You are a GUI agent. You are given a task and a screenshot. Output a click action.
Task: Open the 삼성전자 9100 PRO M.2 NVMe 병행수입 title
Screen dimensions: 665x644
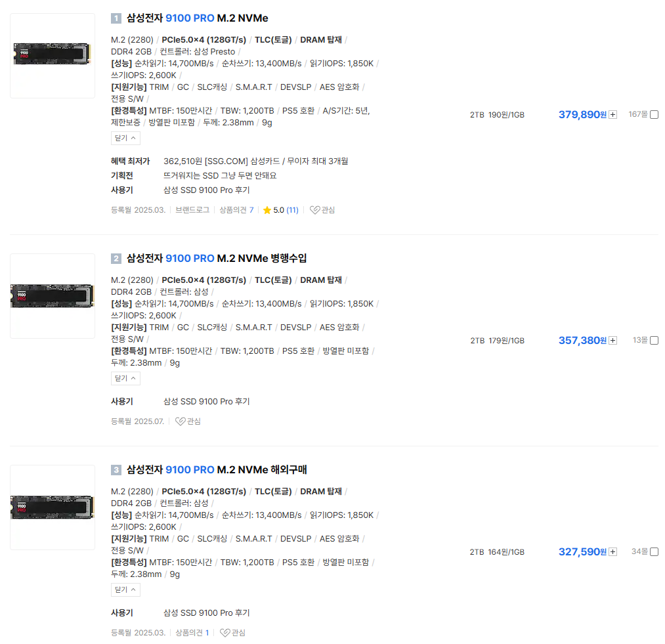[x=216, y=259]
